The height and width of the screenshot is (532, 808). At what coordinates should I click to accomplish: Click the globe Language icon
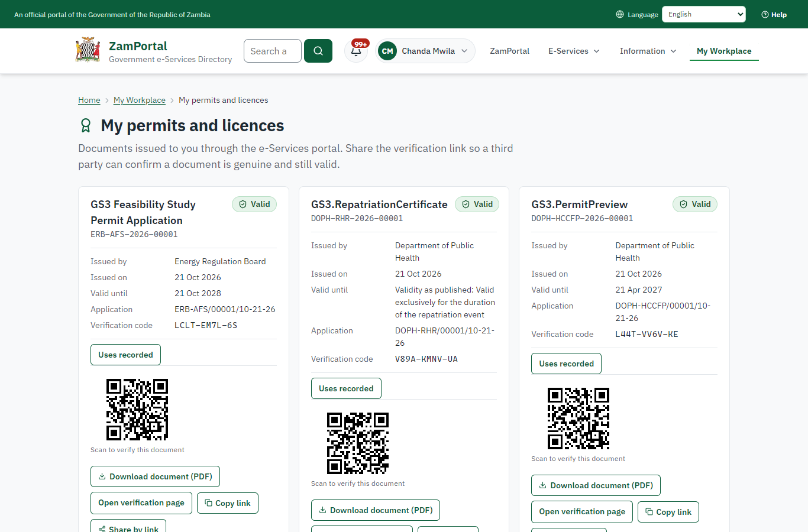click(x=620, y=14)
